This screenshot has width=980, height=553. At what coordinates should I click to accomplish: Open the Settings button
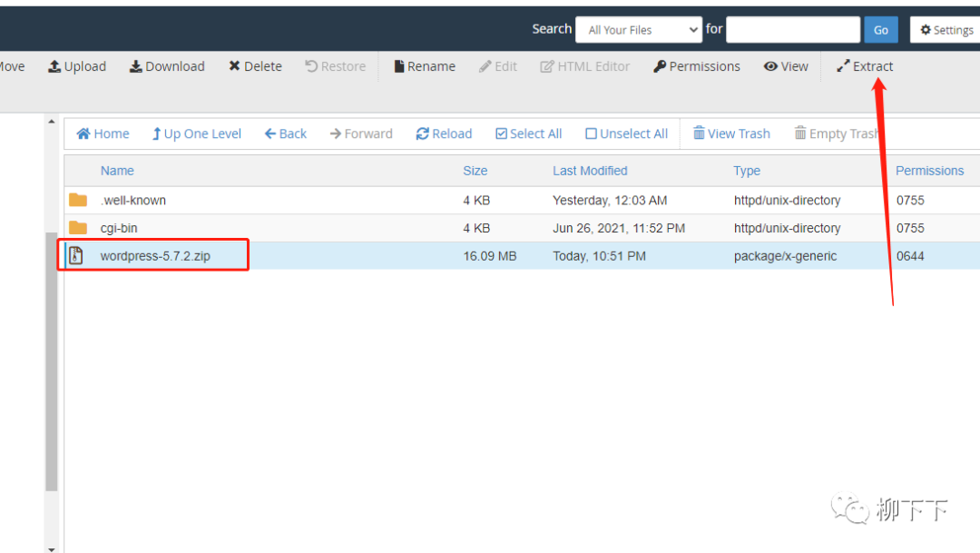[x=946, y=30]
